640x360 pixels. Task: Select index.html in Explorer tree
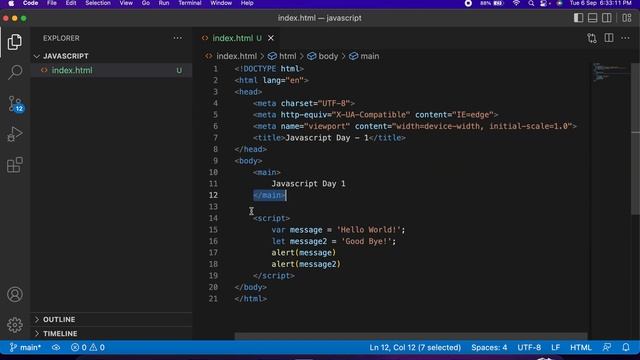coord(111,70)
